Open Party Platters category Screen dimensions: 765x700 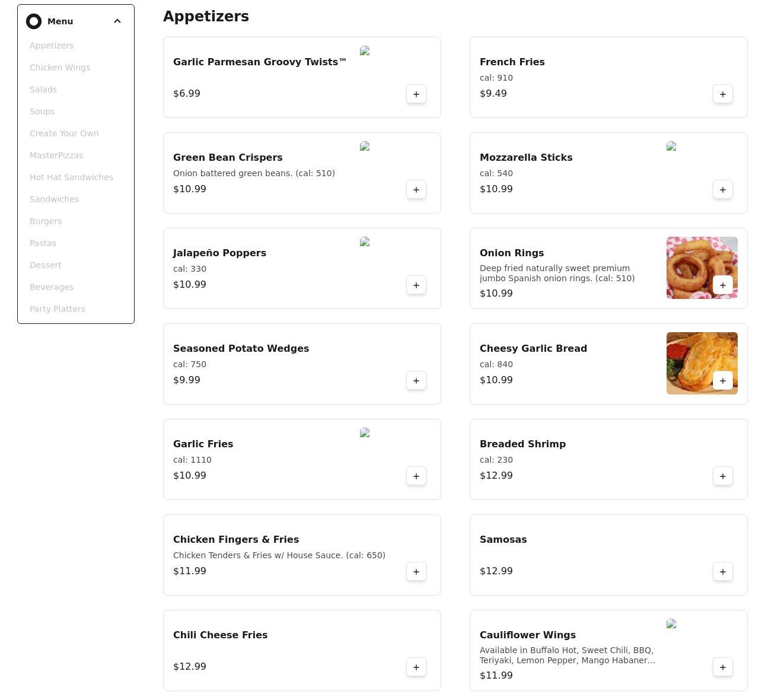coord(58,309)
